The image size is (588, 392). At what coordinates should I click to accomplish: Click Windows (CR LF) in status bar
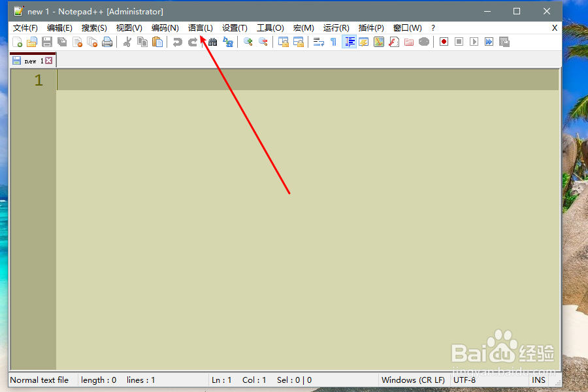(x=413, y=380)
